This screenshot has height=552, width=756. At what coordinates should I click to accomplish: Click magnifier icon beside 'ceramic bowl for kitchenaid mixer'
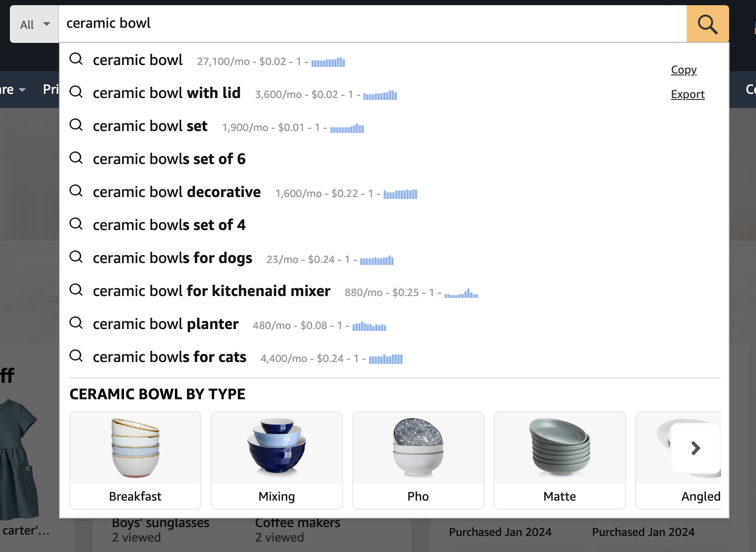(76, 290)
